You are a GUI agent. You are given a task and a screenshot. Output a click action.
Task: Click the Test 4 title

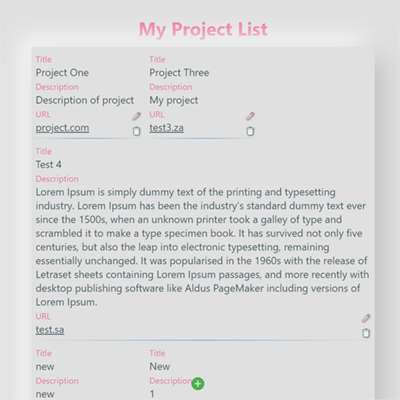(49, 165)
